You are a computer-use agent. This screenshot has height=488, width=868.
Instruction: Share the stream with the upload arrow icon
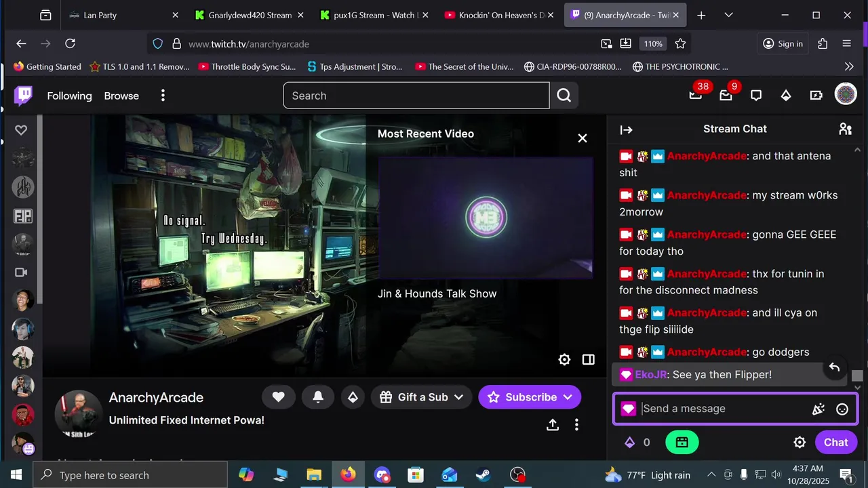pos(553,424)
